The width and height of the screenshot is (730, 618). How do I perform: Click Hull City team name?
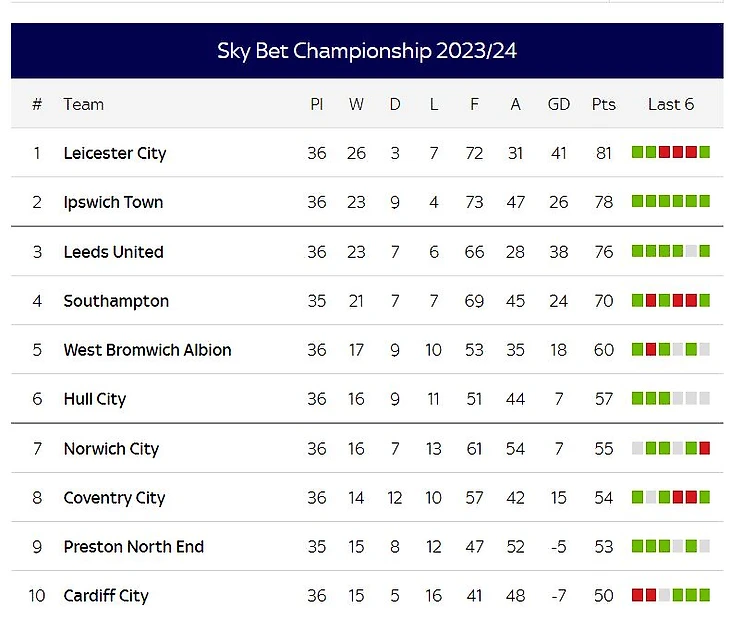click(94, 399)
